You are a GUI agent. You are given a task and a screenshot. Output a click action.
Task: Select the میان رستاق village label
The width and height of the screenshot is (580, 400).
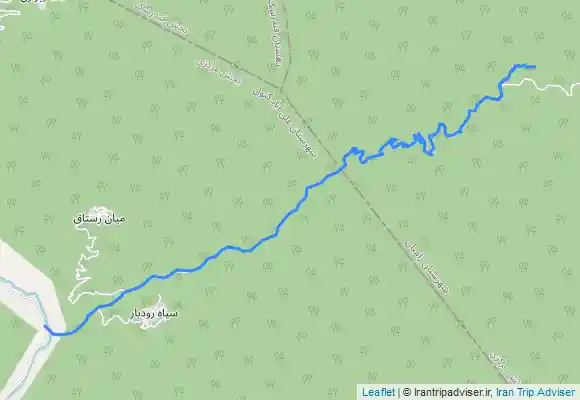99,219
